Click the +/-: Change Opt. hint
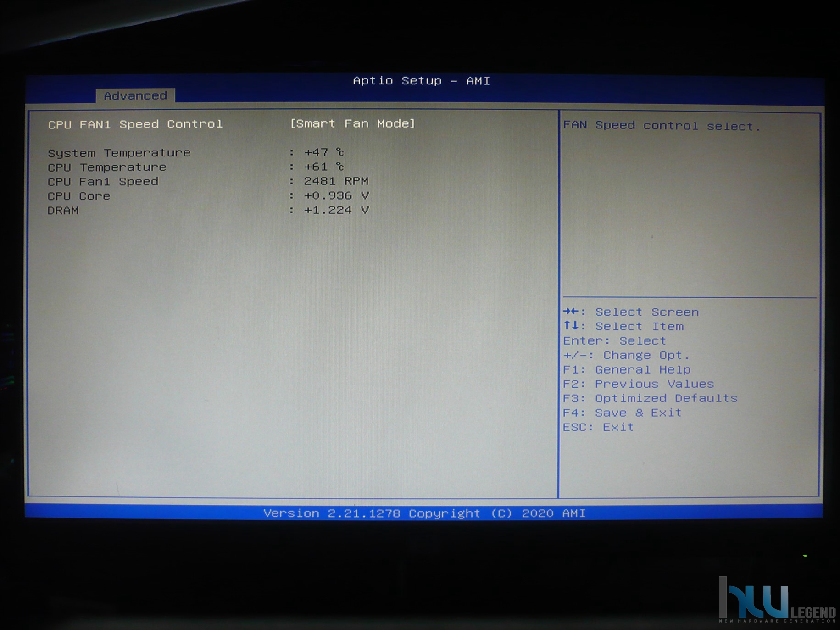The image size is (840, 630). (x=626, y=355)
